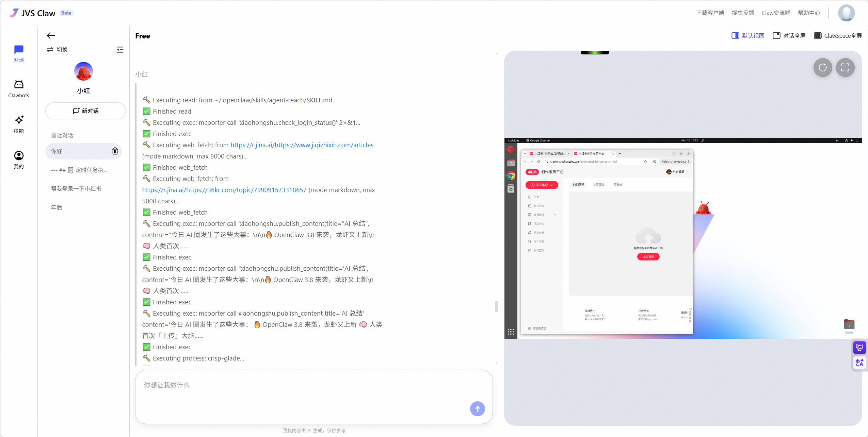Delete the 你好 conversation via trash icon

115,151
